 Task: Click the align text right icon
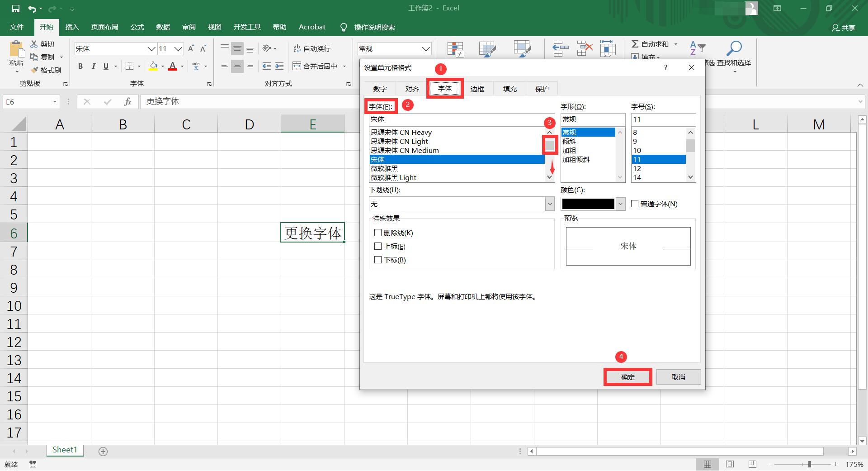pyautogui.click(x=250, y=67)
